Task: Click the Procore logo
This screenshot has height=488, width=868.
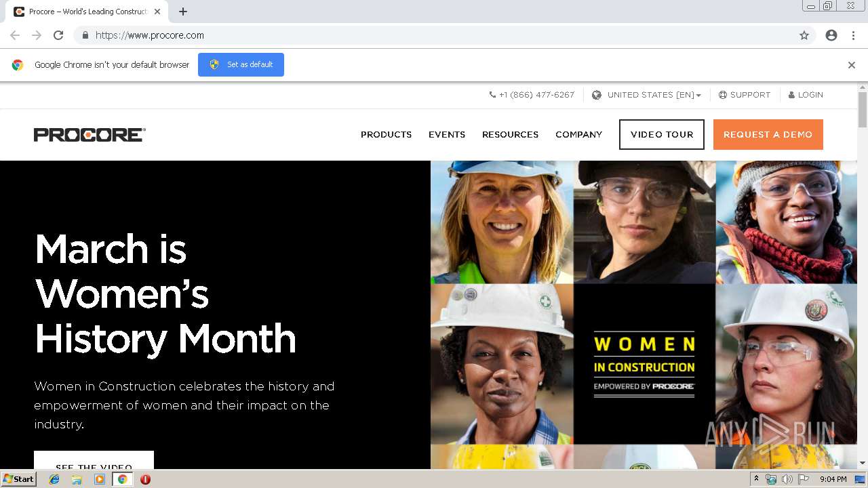Action: (x=90, y=135)
